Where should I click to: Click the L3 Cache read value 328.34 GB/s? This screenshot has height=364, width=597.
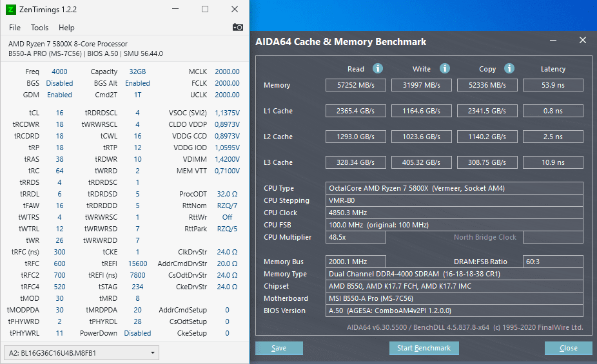tap(356, 162)
